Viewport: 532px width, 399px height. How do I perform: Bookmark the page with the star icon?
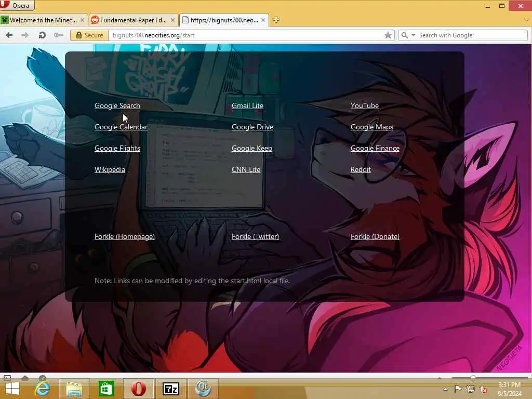tap(388, 35)
